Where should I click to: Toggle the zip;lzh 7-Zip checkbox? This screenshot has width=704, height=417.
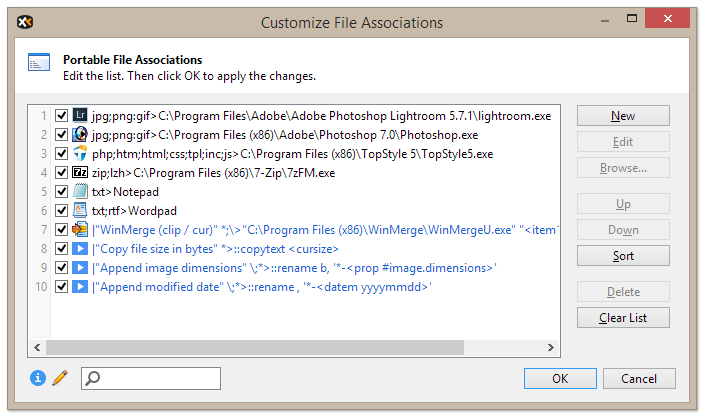point(62,173)
